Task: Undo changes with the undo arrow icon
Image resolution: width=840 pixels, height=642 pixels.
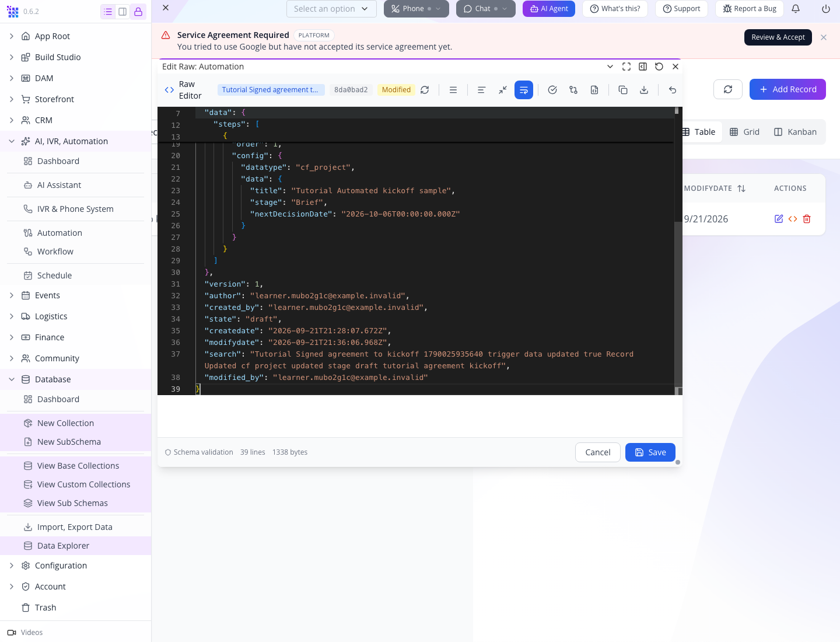Action: 673,90
